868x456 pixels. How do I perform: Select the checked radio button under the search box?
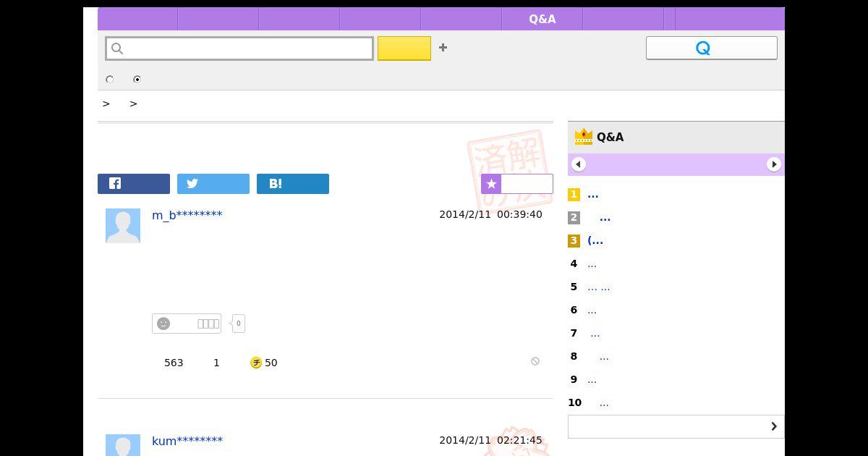pyautogui.click(x=137, y=80)
